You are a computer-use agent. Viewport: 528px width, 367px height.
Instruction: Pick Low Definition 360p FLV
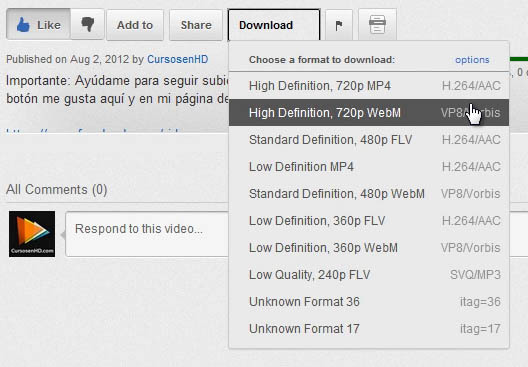tap(369, 221)
